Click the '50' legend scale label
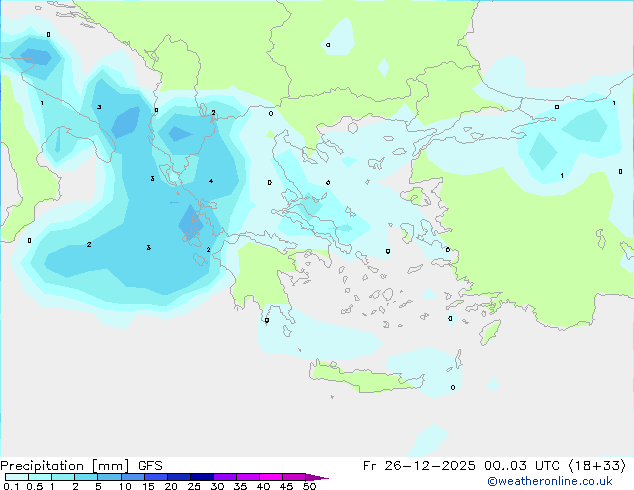 pos(310,486)
